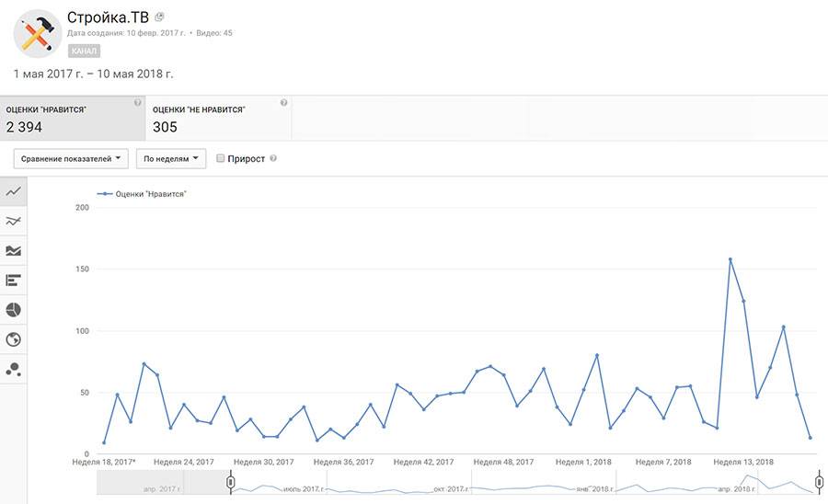The image size is (828, 504).
Task: Click the right handle of the date range slider
Action: pyautogui.click(x=818, y=483)
